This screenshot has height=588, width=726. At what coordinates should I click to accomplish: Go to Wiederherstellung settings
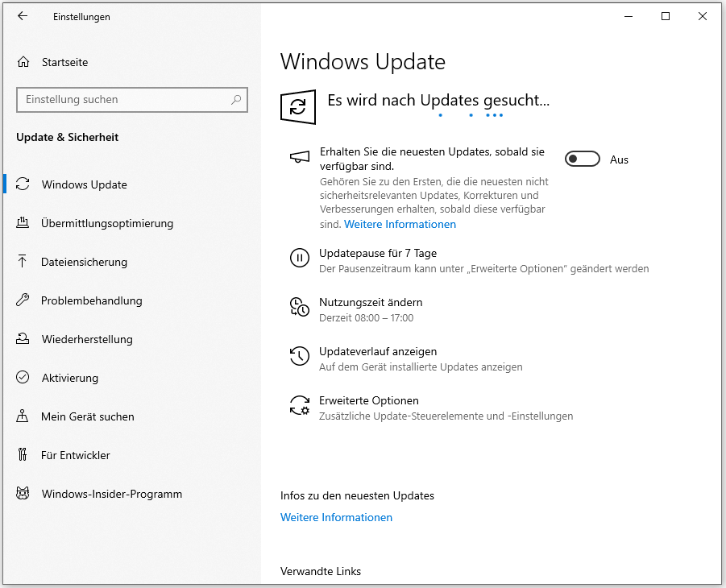[x=87, y=339]
